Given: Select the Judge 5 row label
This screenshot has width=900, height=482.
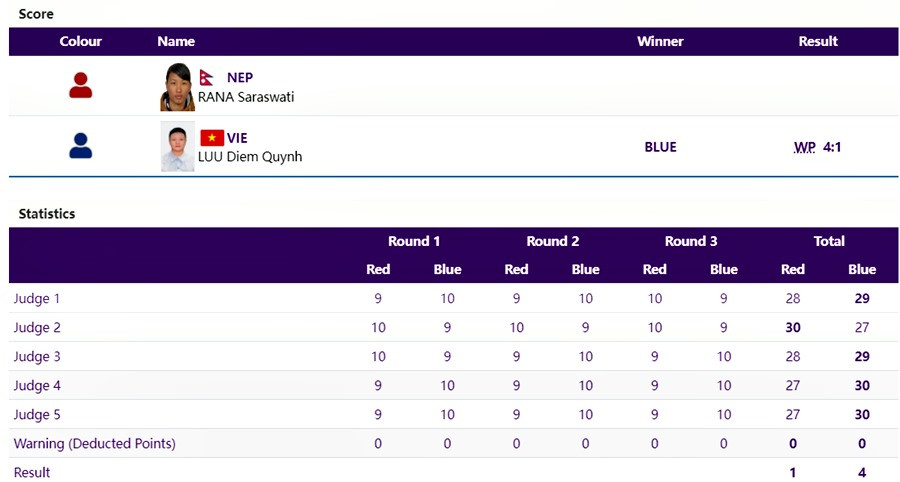Looking at the screenshot, I should click(x=37, y=414).
